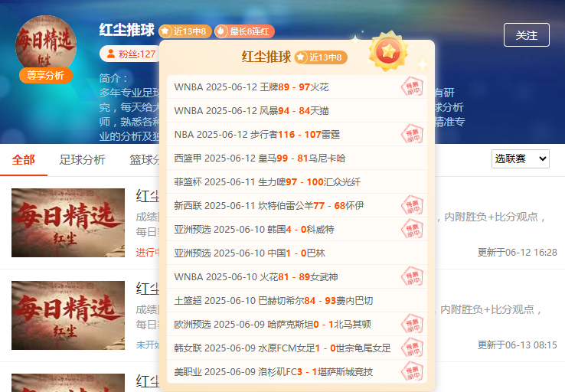Click hit stamp on 火花81 - 89女武神 row
Screen dimensions: 565x392
tap(412, 277)
